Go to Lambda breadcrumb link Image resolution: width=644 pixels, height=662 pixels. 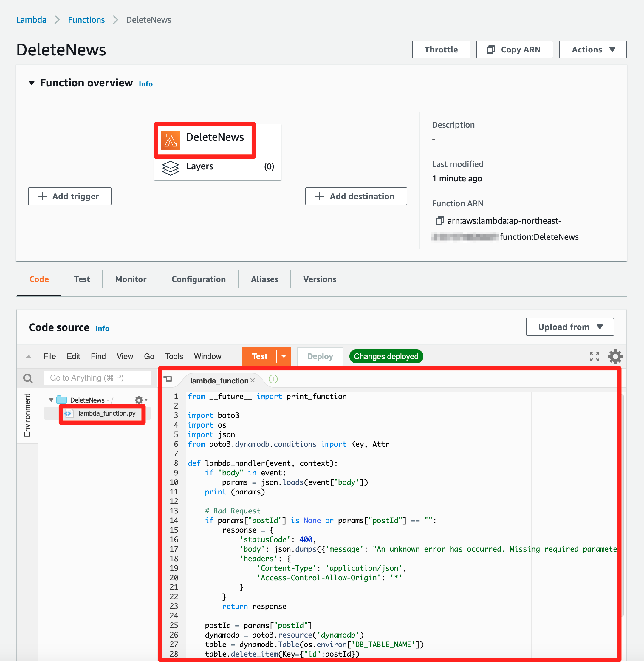coord(31,20)
